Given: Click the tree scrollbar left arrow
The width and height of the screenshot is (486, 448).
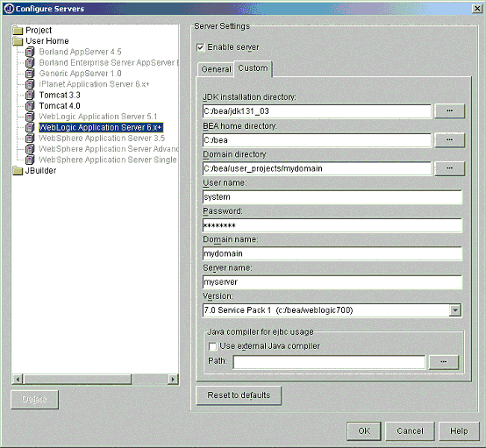Looking at the screenshot, I should (x=18, y=379).
